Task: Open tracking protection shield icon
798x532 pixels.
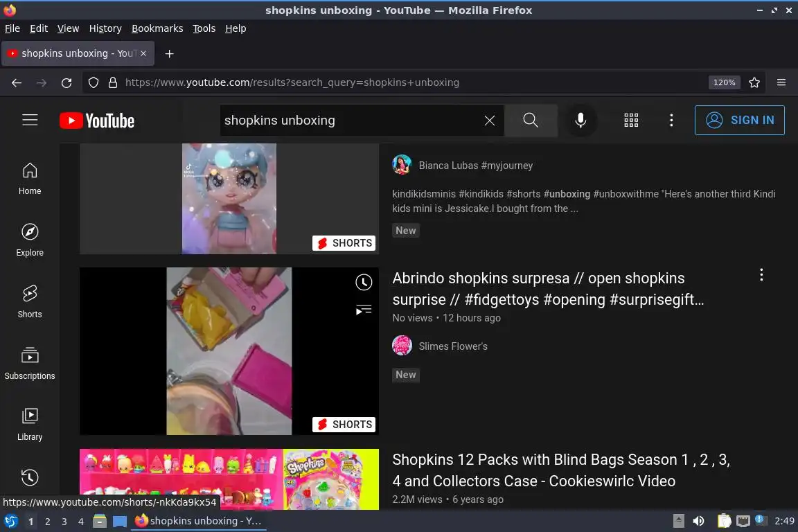Action: pyautogui.click(x=94, y=82)
